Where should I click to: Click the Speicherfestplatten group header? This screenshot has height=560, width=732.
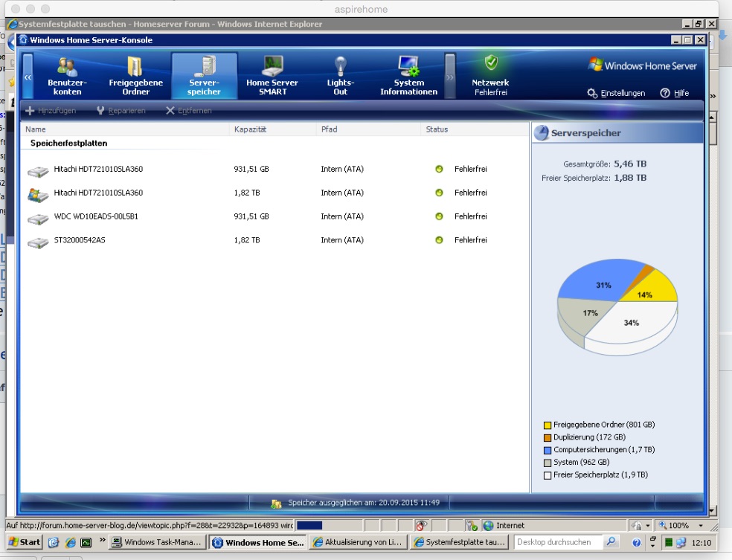[68, 144]
